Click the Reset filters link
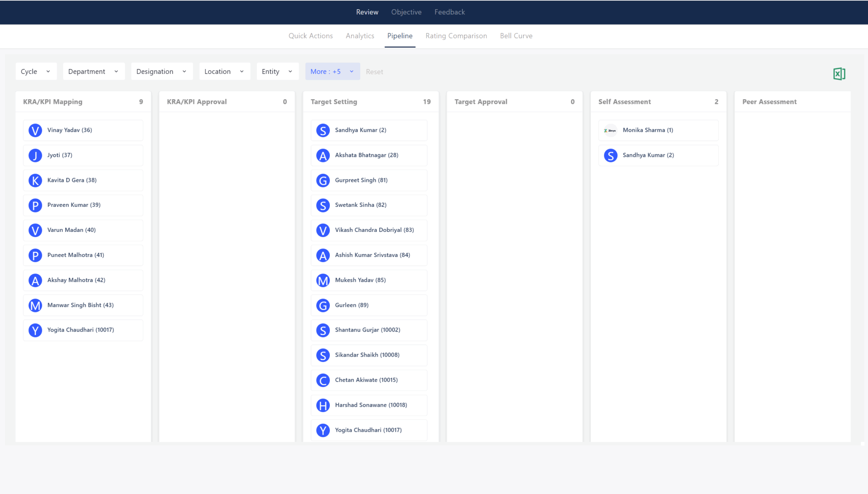 374,71
